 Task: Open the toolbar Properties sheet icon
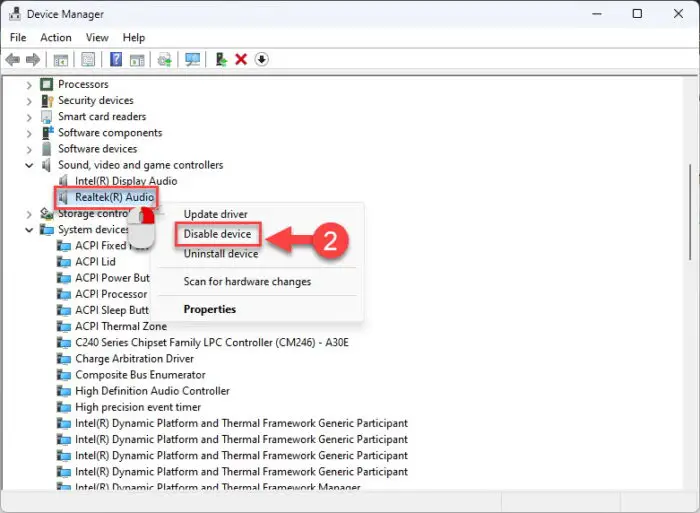[88, 59]
